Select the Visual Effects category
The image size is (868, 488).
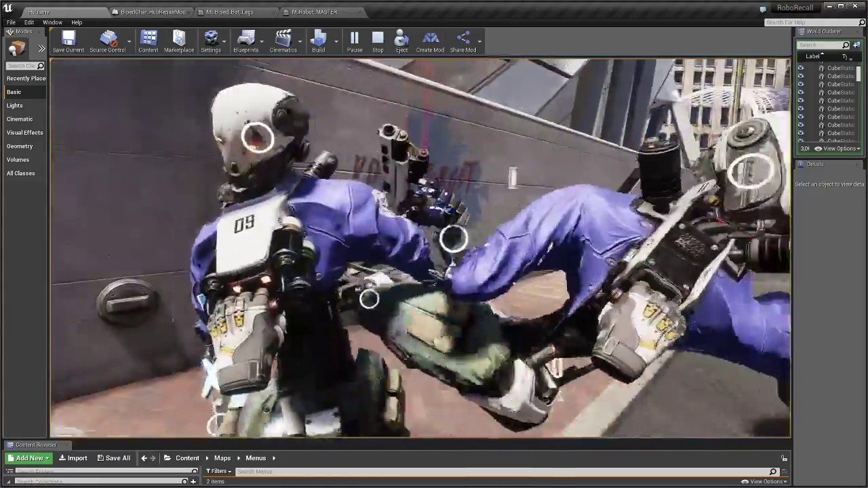coord(25,133)
